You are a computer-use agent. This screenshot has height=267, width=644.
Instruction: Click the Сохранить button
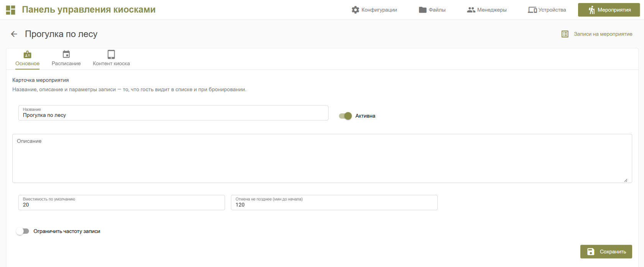[x=606, y=252]
